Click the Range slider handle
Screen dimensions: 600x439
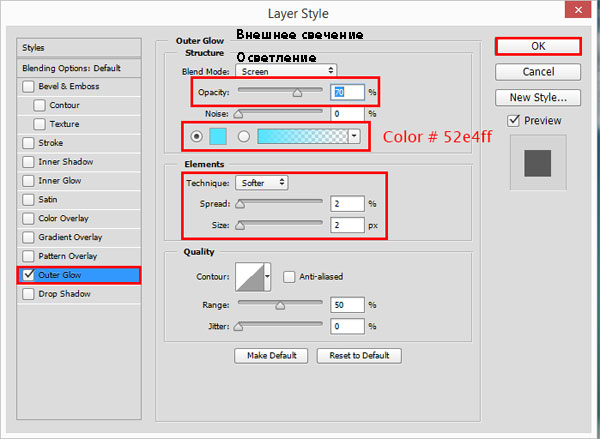[x=280, y=305]
